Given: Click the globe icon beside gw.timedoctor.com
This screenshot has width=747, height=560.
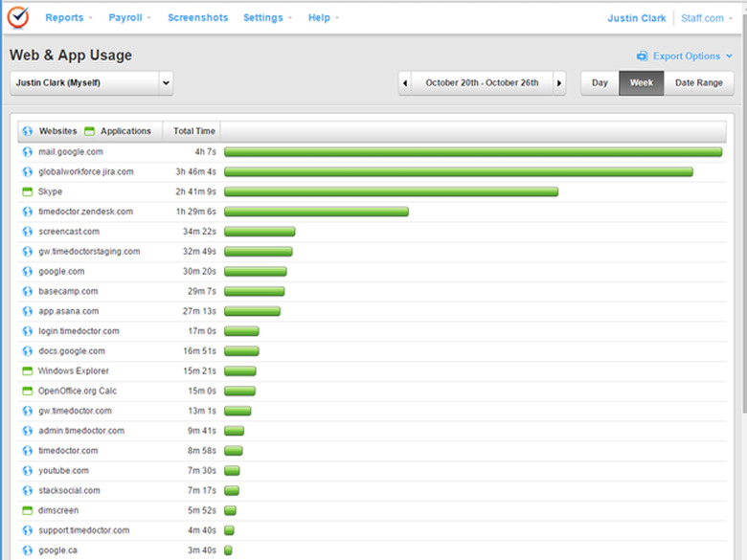Looking at the screenshot, I should click(x=28, y=411).
